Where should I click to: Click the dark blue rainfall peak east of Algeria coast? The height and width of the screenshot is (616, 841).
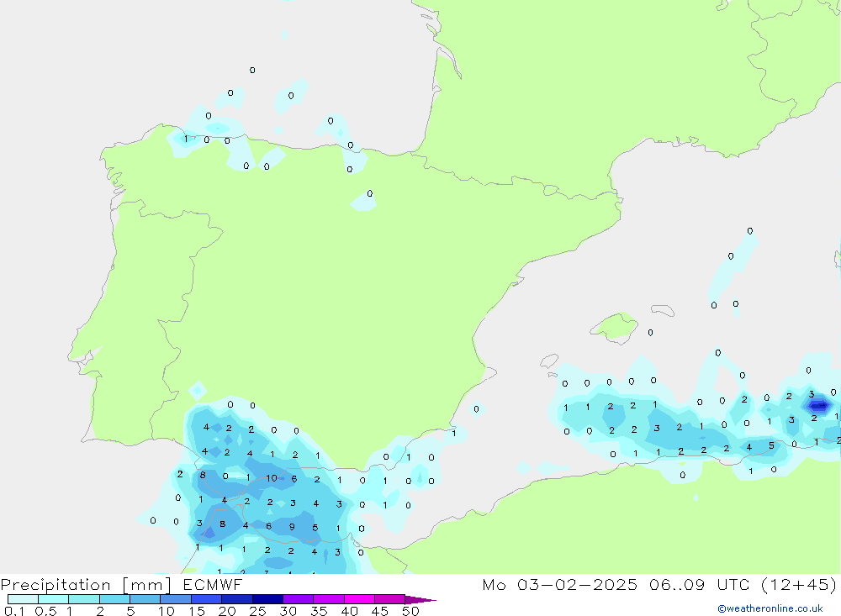click(x=817, y=405)
